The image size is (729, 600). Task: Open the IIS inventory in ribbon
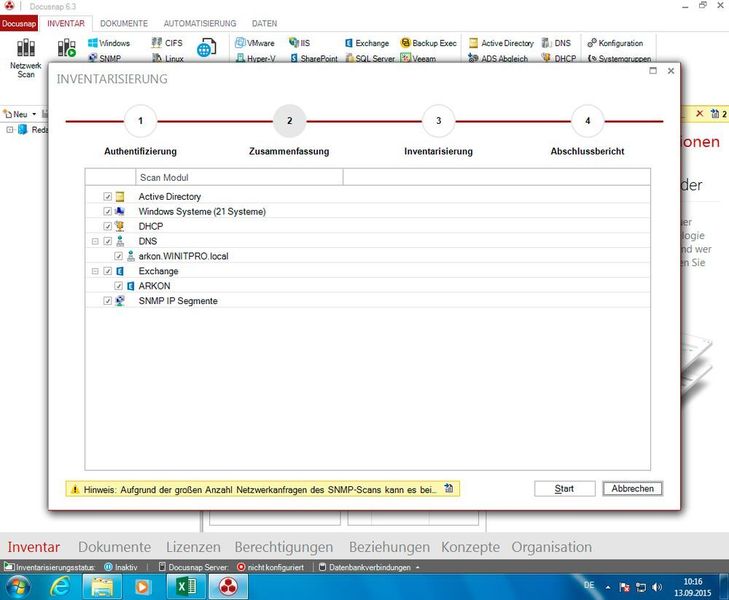click(299, 43)
